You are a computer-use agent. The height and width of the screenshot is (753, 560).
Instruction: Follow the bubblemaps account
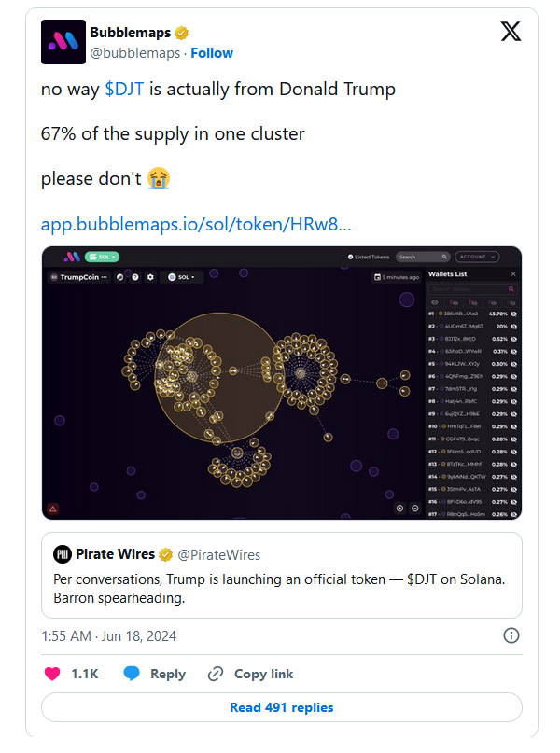pos(212,53)
